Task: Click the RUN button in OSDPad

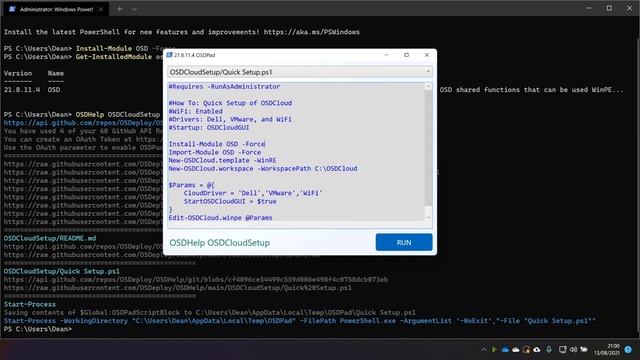Action: click(x=404, y=242)
